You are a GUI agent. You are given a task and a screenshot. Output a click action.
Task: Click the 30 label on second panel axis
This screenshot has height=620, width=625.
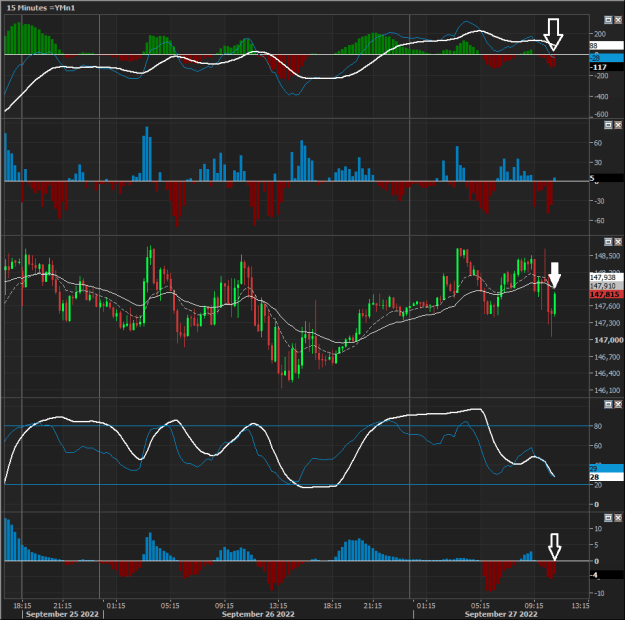coord(597,163)
